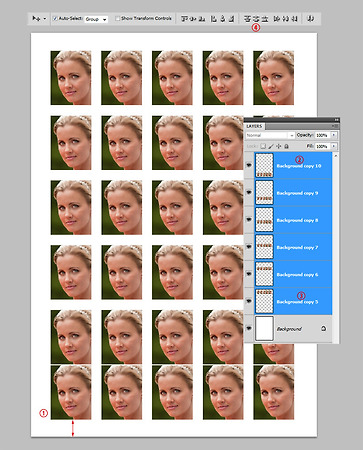The width and height of the screenshot is (363, 450).
Task: Select the locked Background layer name
Action: (x=289, y=329)
